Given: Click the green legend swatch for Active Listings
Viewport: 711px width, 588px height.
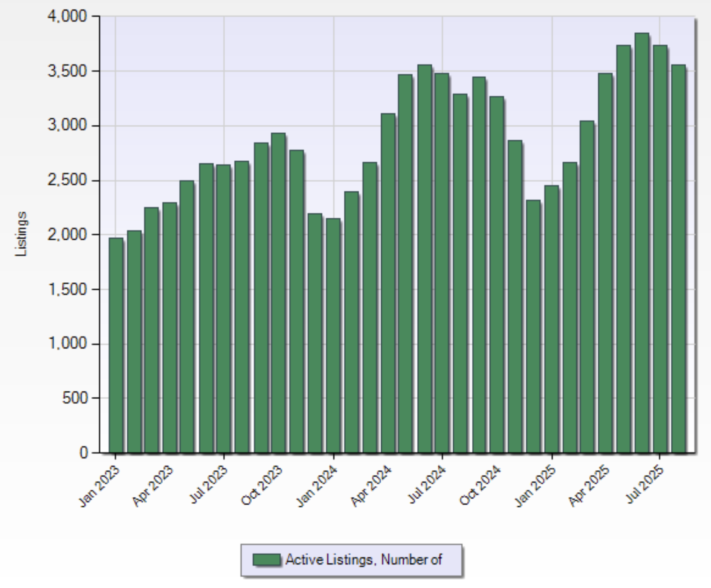Looking at the screenshot, I should [266, 559].
